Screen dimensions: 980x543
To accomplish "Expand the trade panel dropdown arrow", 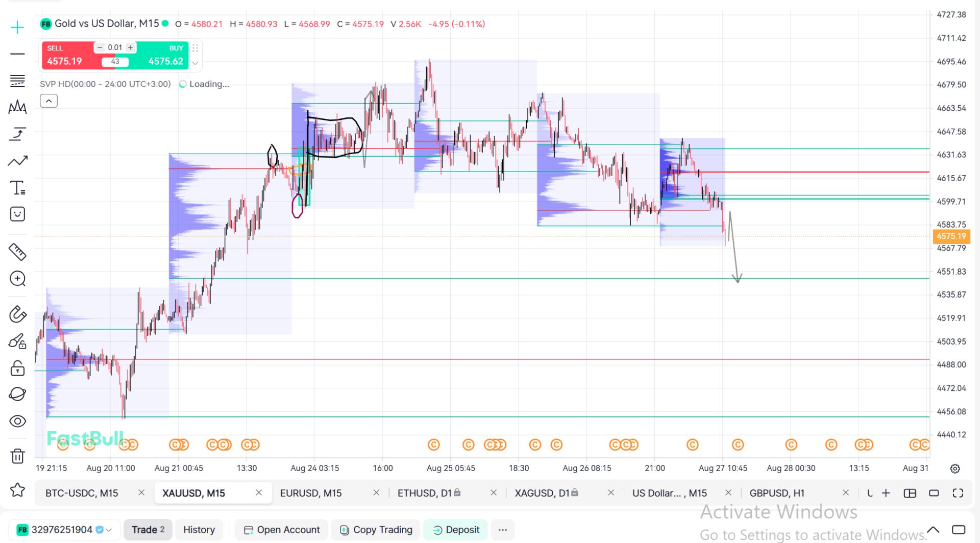I will coord(195,63).
